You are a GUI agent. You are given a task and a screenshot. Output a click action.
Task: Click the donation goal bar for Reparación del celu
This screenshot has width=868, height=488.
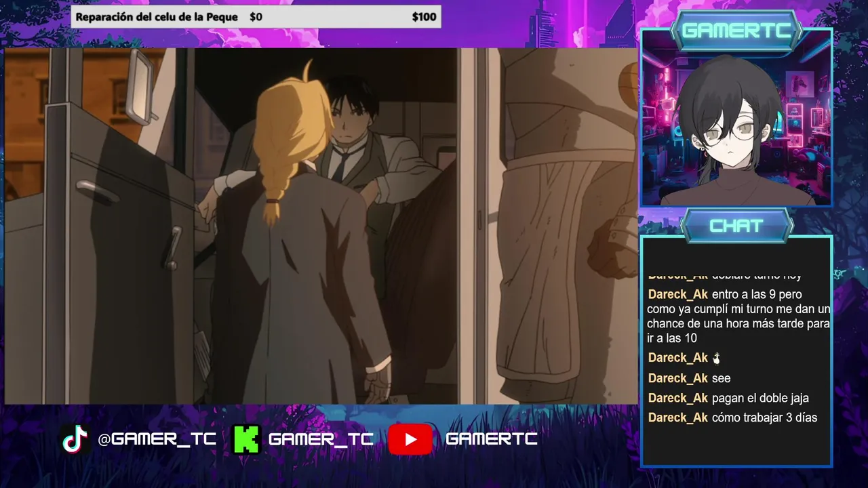pyautogui.click(x=256, y=17)
